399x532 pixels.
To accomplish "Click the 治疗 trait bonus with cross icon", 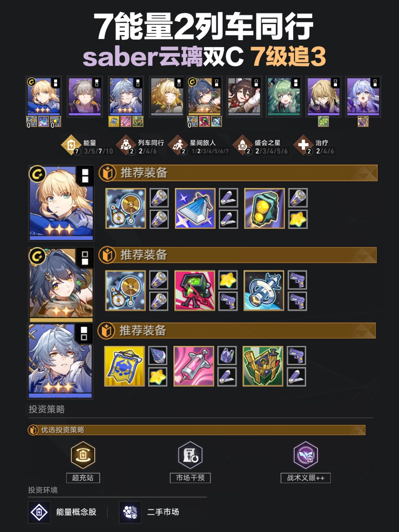I will click(314, 146).
